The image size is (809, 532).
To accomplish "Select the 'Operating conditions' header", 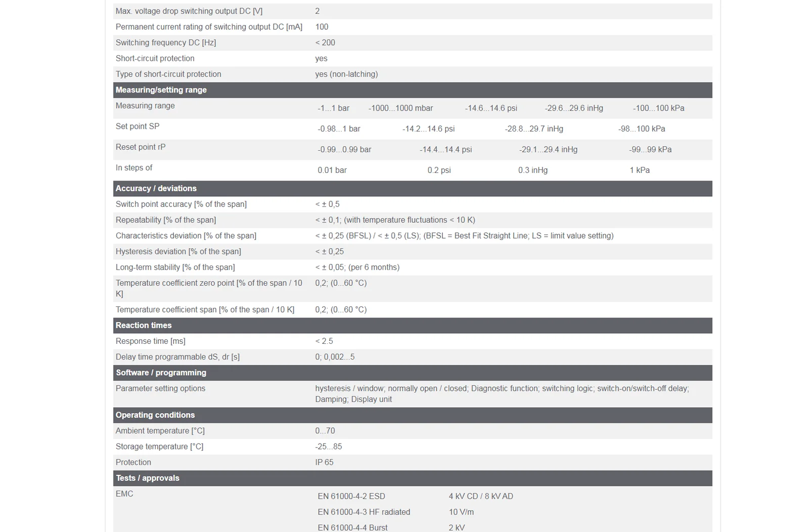I will click(413, 415).
